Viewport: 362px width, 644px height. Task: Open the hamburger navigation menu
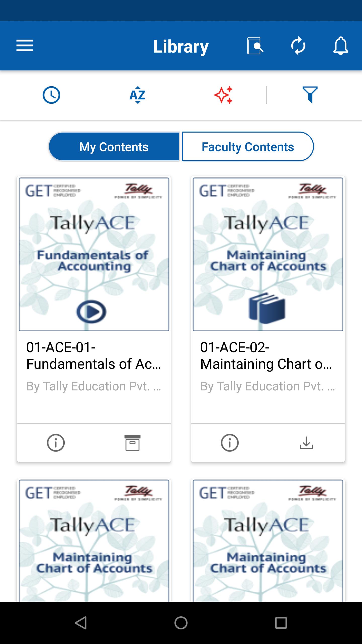point(25,46)
